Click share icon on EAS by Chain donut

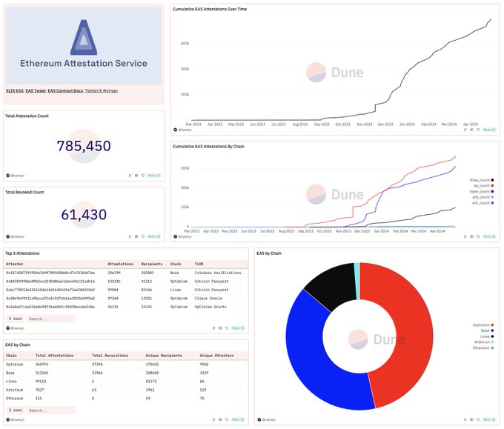pos(465,419)
